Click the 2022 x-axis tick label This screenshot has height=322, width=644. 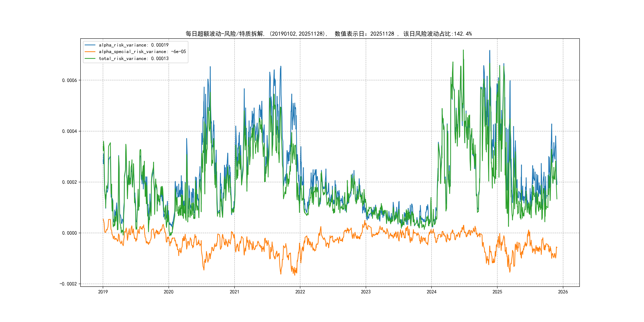300,292
